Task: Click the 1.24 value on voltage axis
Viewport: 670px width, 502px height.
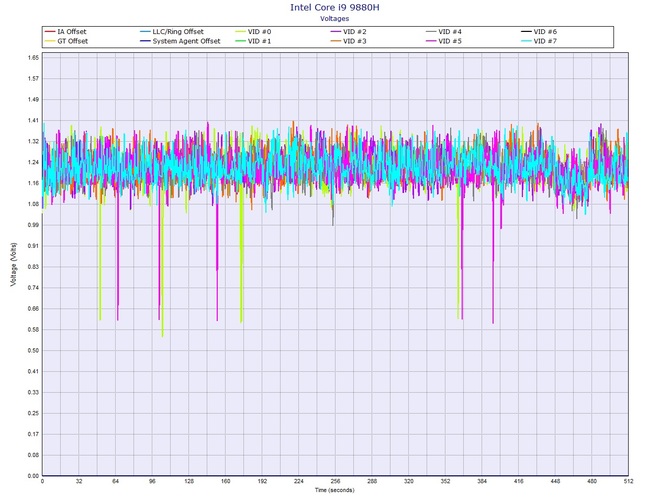Action: [x=33, y=162]
